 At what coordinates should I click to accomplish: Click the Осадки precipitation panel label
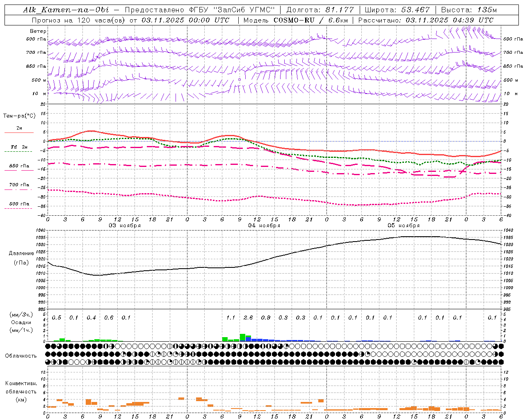point(21,322)
